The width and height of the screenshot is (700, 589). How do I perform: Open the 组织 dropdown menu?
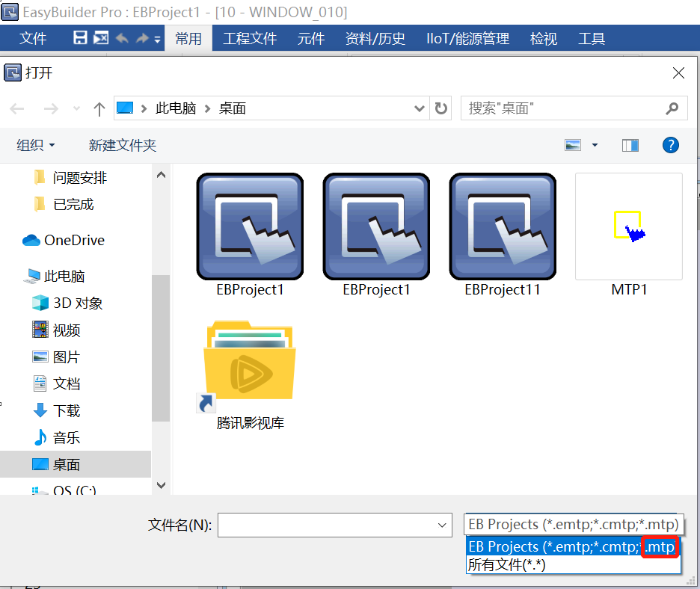[36, 145]
